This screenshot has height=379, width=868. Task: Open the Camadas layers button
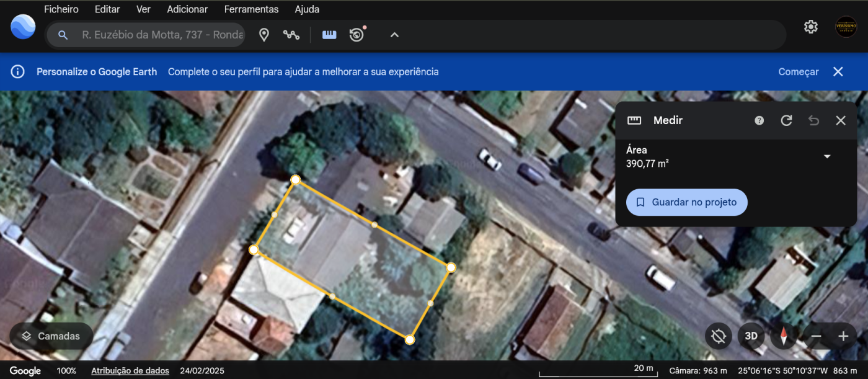click(x=51, y=336)
